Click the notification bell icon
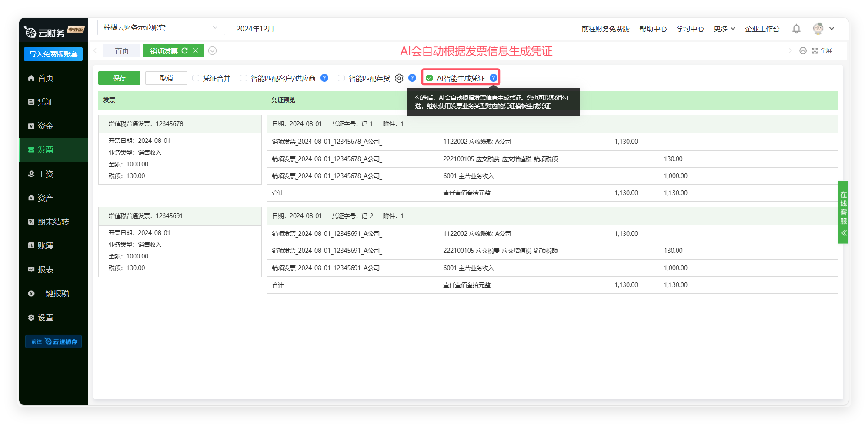 796,29
